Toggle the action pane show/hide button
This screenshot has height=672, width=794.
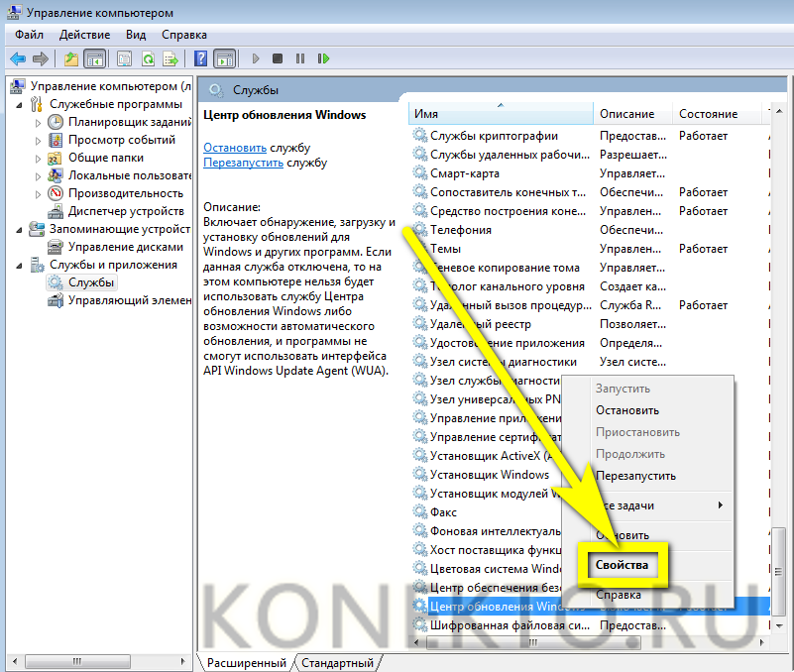(x=224, y=58)
